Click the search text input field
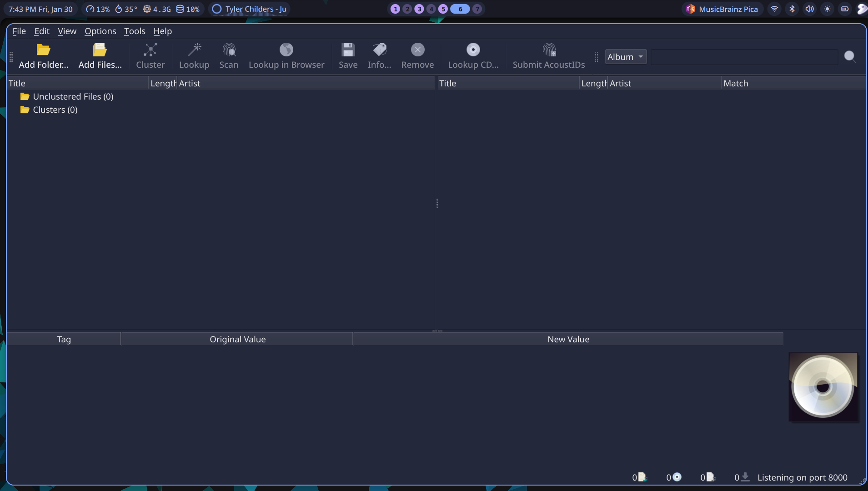This screenshot has height=491, width=868. [744, 57]
